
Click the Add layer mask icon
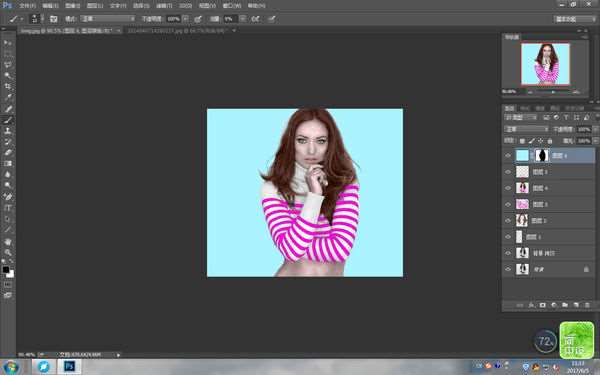pos(542,305)
